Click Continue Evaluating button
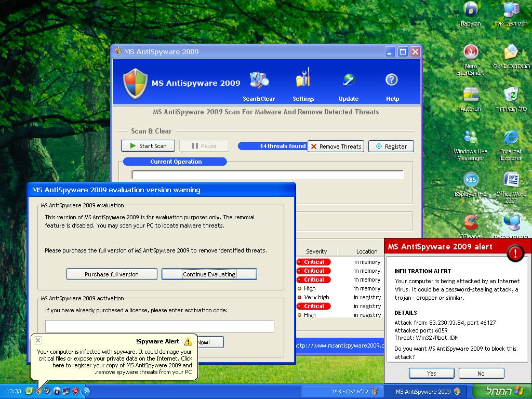The width and height of the screenshot is (532, 399). click(x=209, y=274)
